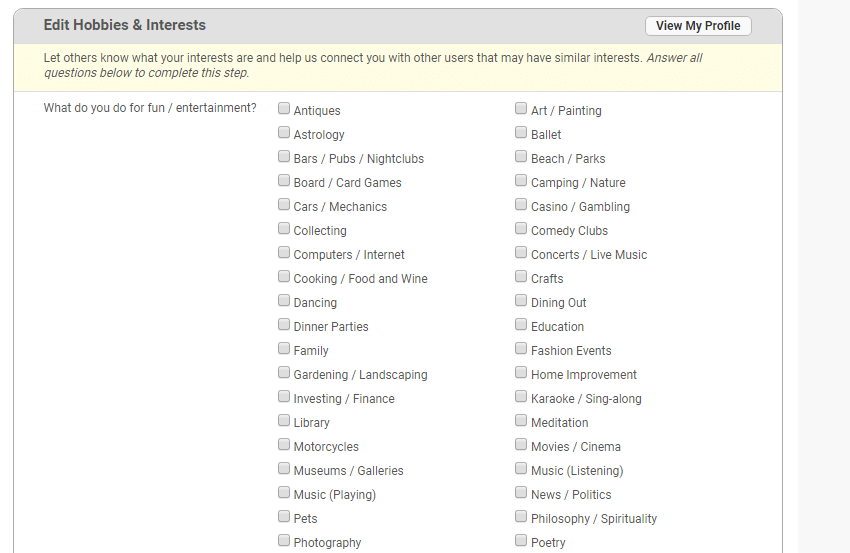This screenshot has width=850, height=553.
Task: Tick Casino / Gambling checkbox
Action: (521, 205)
